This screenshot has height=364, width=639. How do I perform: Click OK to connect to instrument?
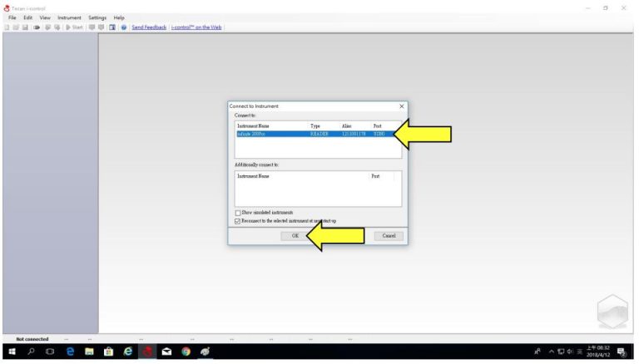[295, 236]
